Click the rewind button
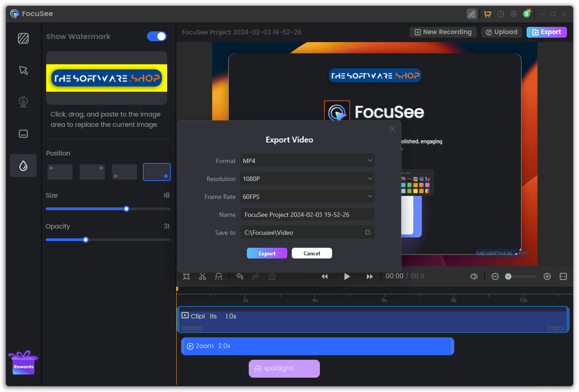Screen dimensions: 579x392 coord(325,276)
